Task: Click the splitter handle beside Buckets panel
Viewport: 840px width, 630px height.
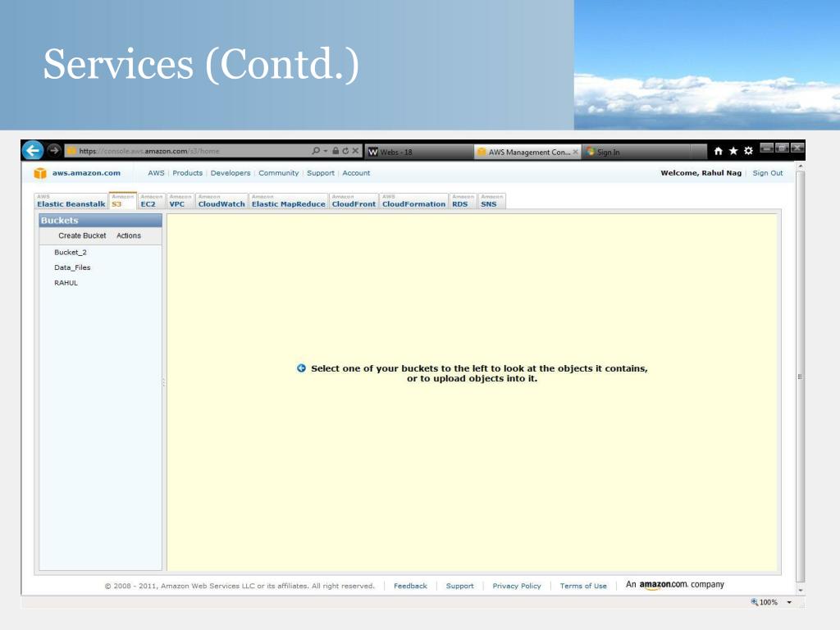Action: (x=164, y=382)
